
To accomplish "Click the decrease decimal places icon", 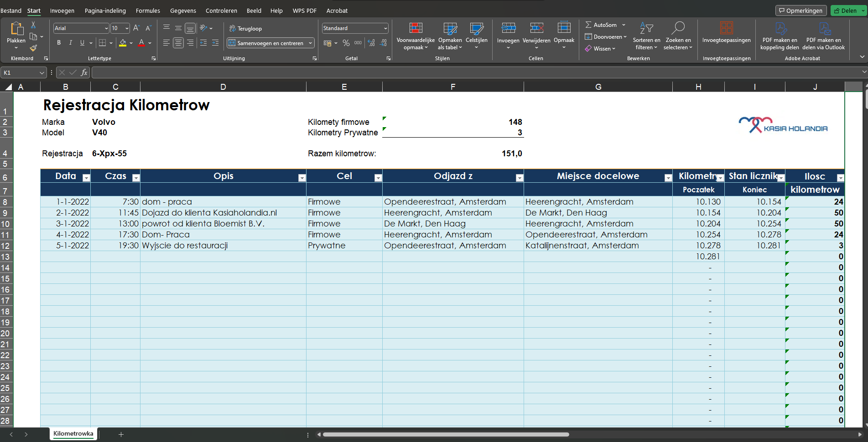I will tap(384, 43).
